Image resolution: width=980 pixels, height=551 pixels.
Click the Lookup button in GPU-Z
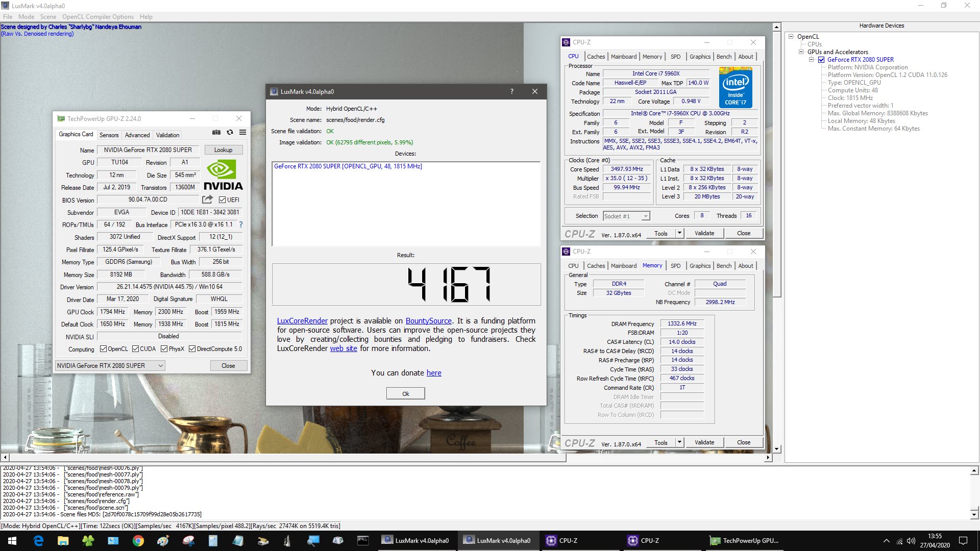coord(223,150)
